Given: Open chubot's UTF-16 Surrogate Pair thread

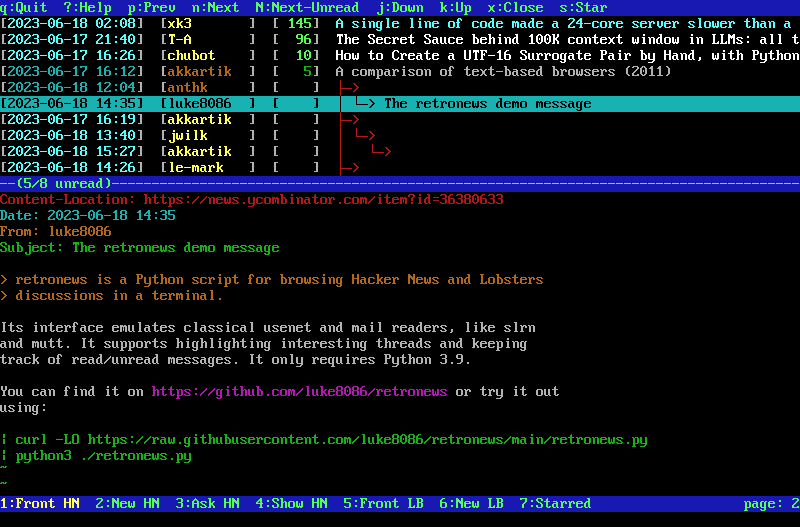Looking at the screenshot, I should 400,55.
